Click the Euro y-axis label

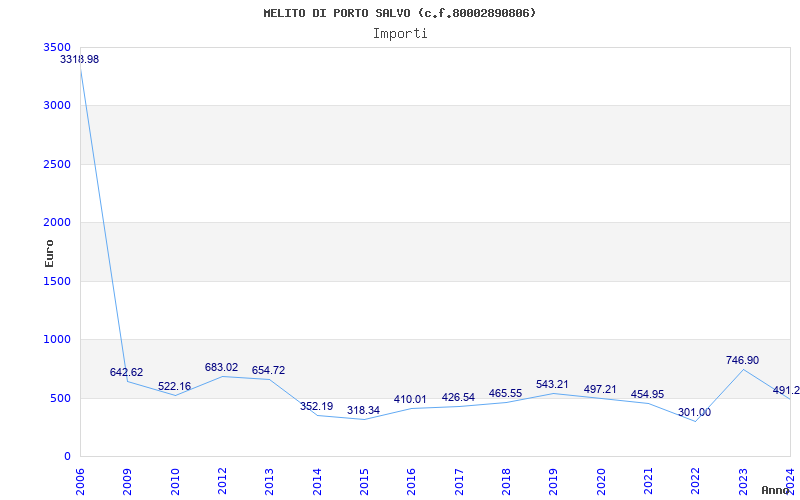tap(49, 253)
